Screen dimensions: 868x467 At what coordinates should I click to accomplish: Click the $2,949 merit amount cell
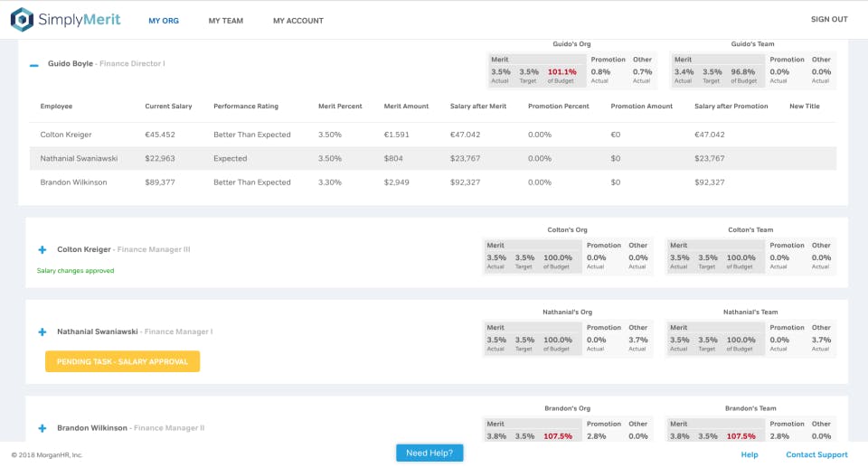click(396, 182)
